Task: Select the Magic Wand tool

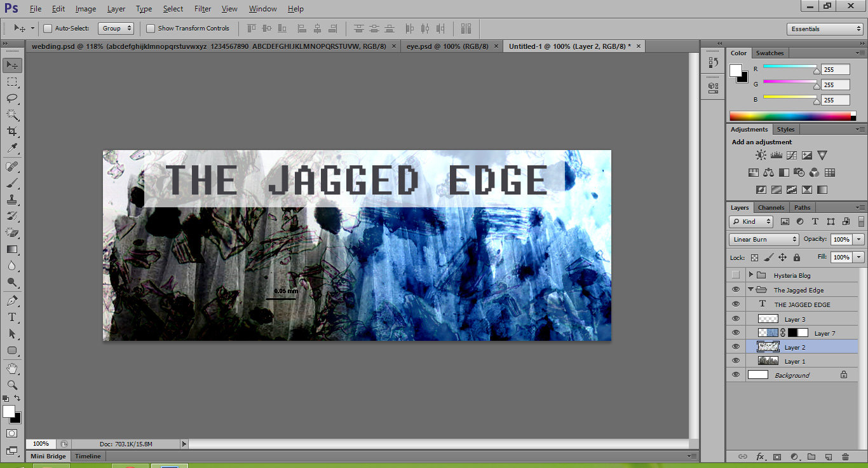Action: click(12, 114)
